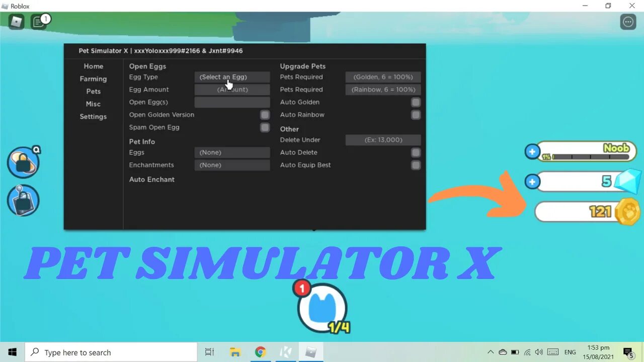Viewport: 644px width, 362px height.
Task: Select the Settings tab
Action: point(94,117)
